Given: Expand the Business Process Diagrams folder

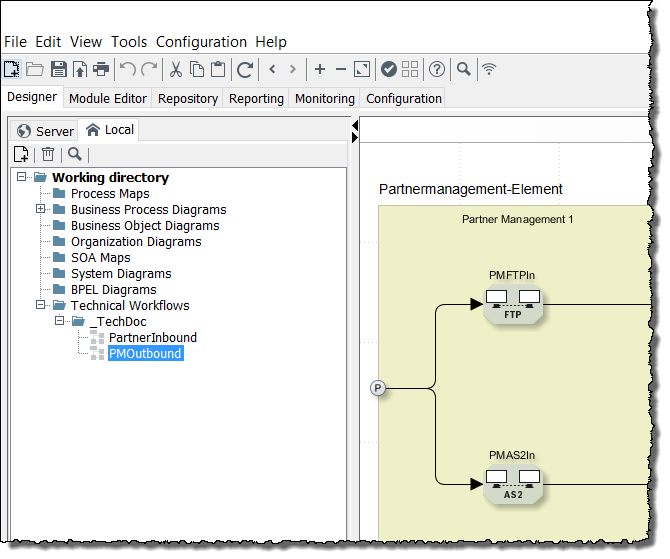Looking at the screenshot, I should [x=41, y=210].
